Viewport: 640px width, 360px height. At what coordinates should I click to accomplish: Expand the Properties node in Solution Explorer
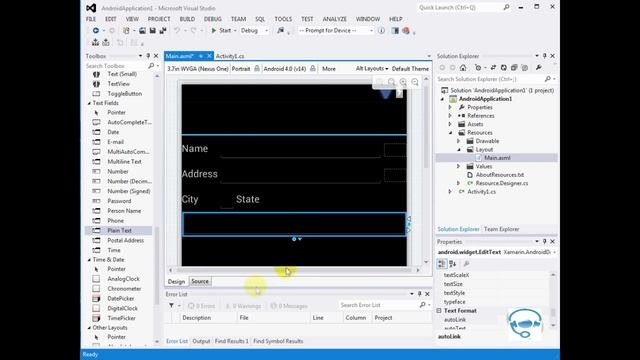pyautogui.click(x=450, y=107)
